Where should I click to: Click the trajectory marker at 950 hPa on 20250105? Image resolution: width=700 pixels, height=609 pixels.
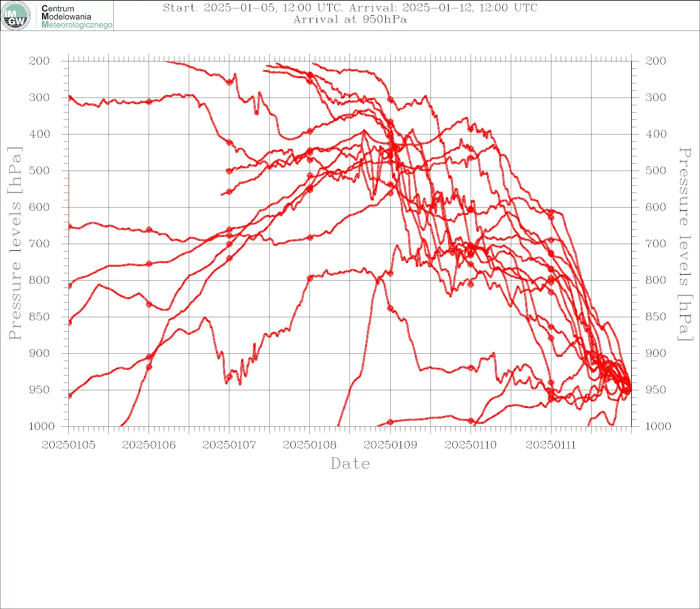[69, 396]
